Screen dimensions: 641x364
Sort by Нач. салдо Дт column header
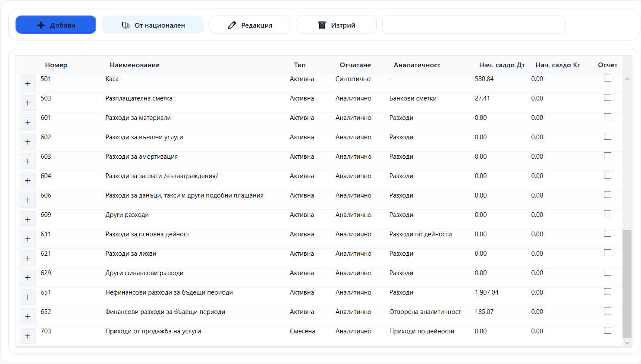click(502, 65)
